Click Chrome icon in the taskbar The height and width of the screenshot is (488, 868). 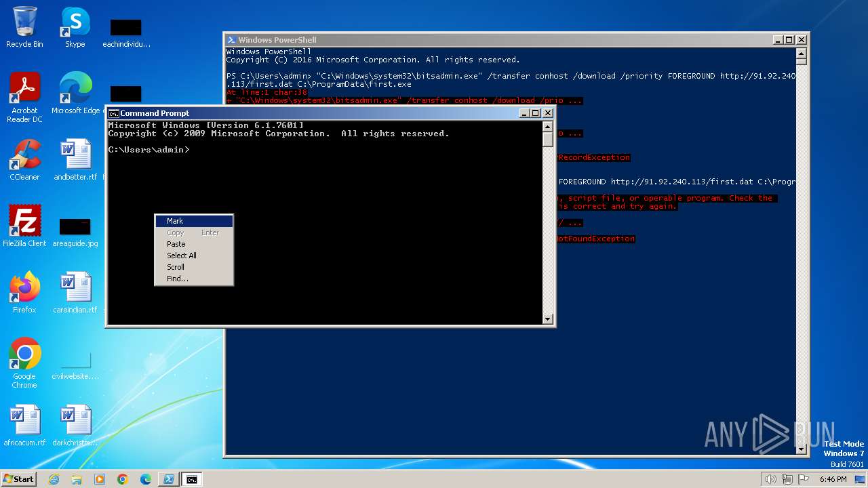(123, 479)
